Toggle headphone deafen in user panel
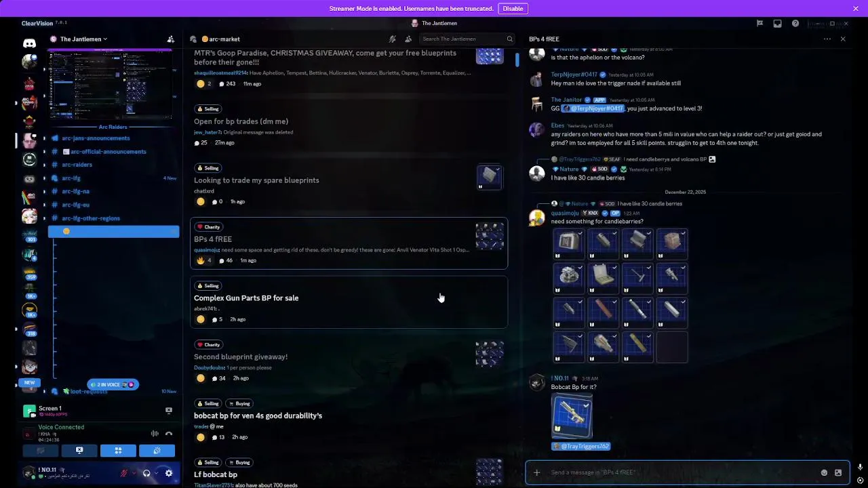868x488 pixels. tap(146, 473)
